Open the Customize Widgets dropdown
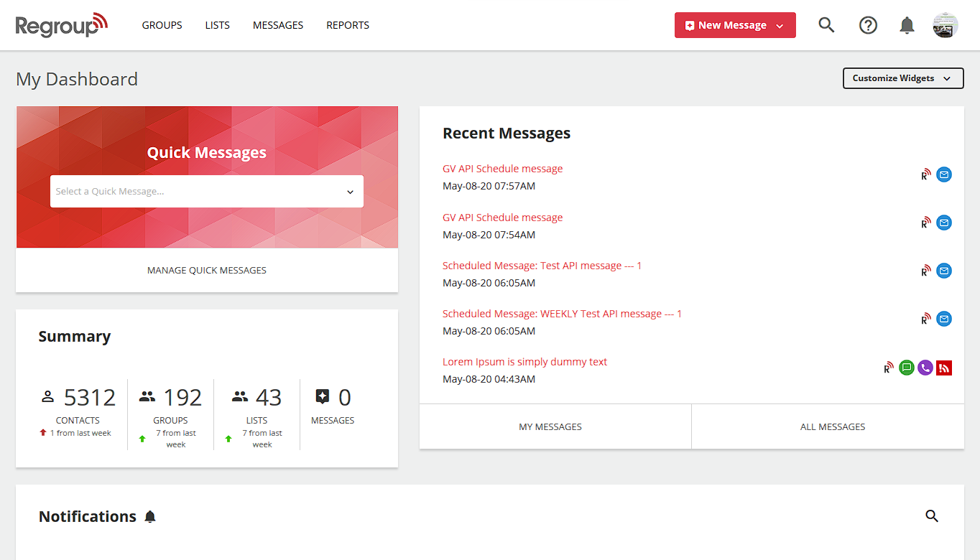Screen dimensions: 980x560 (x=903, y=78)
